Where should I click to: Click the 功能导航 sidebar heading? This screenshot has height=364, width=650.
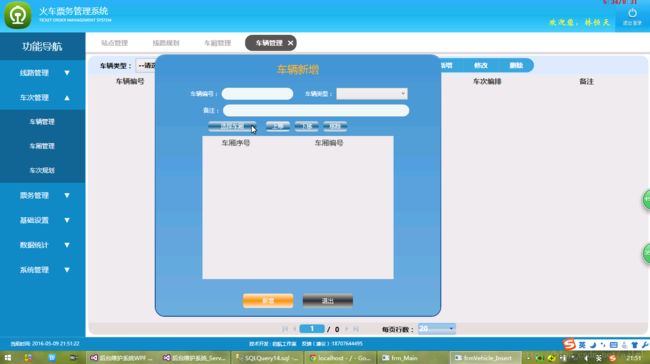[42, 46]
